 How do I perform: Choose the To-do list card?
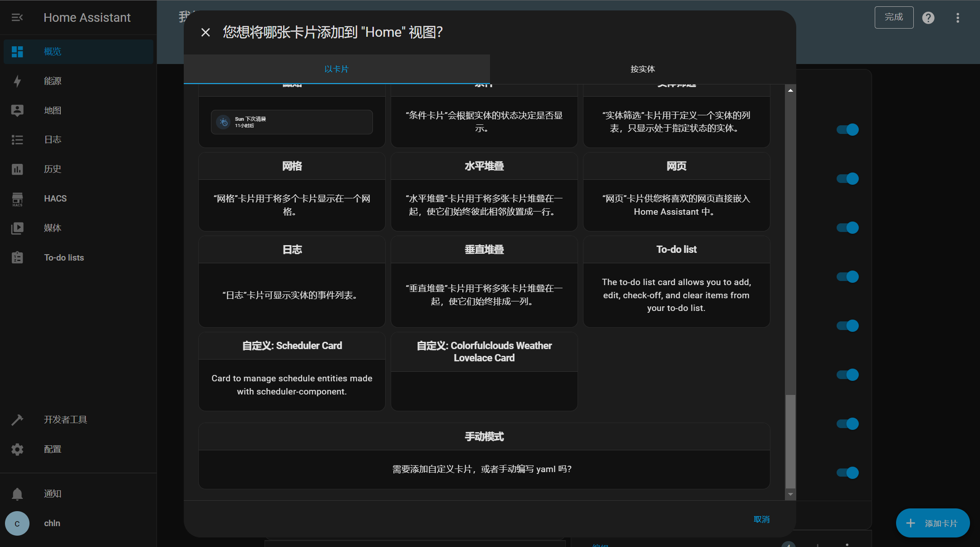click(676, 281)
